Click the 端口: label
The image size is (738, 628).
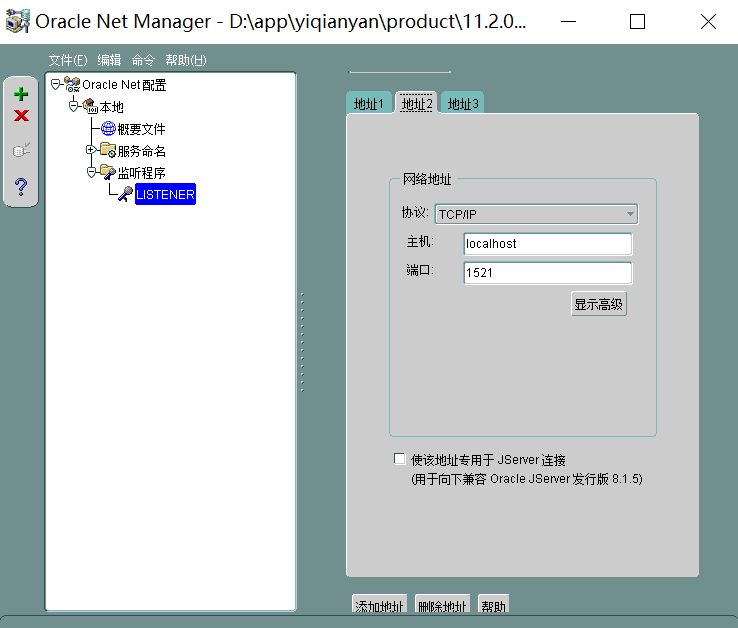pyautogui.click(x=420, y=271)
